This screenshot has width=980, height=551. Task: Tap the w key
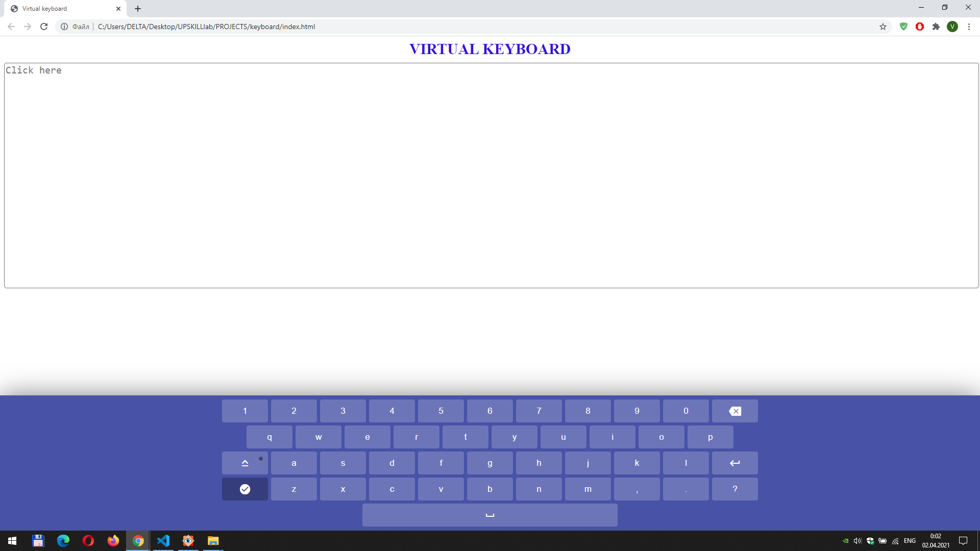coord(318,437)
